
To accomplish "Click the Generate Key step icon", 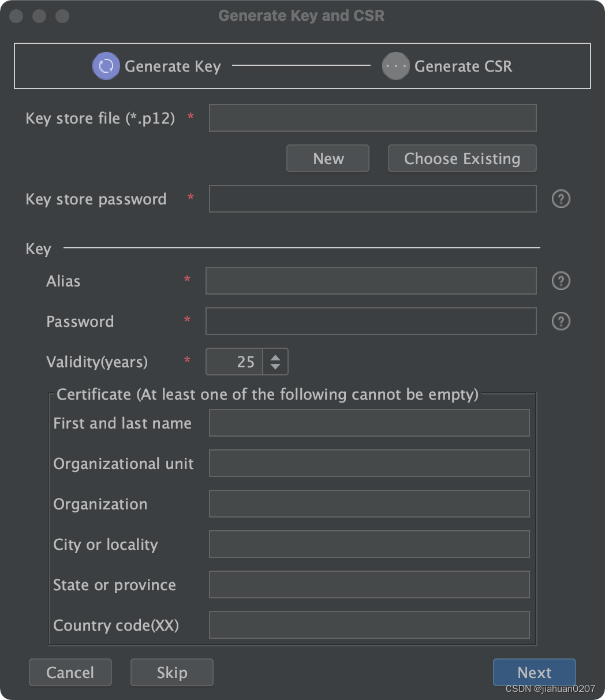I will coord(106,66).
